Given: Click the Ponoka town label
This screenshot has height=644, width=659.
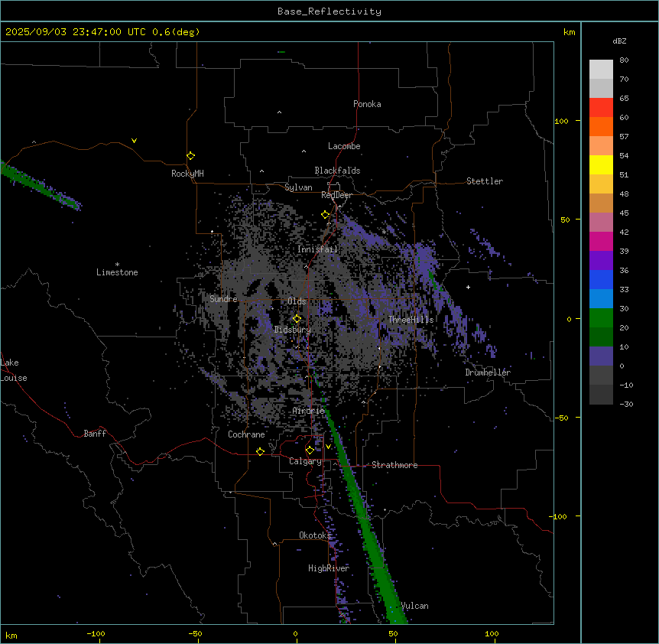Looking at the screenshot, I should [x=367, y=104].
